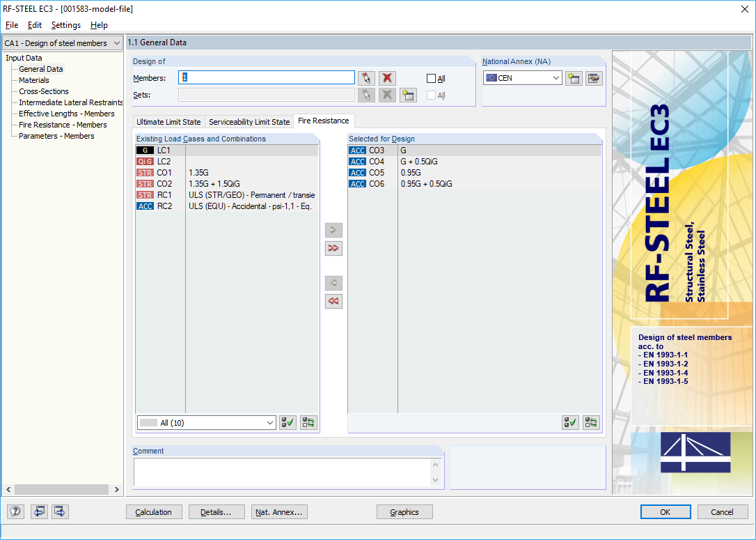The height and width of the screenshot is (540, 756).
Task: Remove selected load case with left arrow
Action: 333,283
